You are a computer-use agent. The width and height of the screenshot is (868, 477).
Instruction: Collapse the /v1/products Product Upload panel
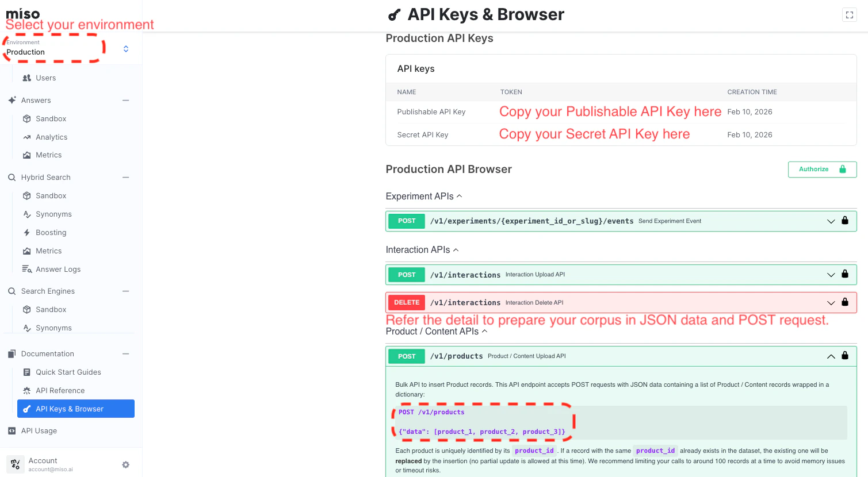pos(831,356)
